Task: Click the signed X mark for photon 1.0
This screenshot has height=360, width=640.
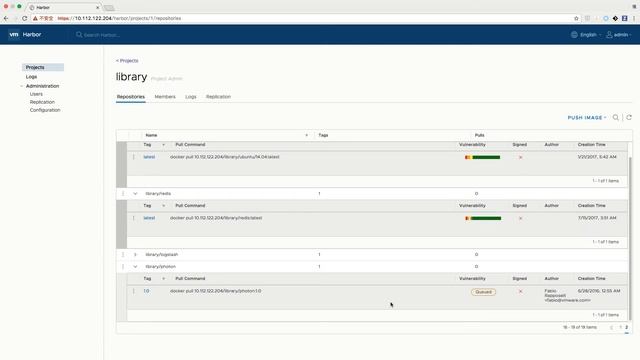Action: tap(520, 291)
